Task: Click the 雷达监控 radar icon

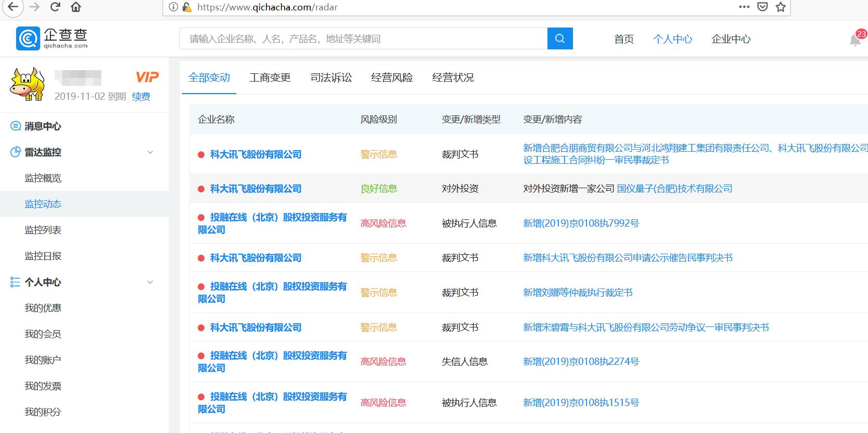Action: coord(16,152)
